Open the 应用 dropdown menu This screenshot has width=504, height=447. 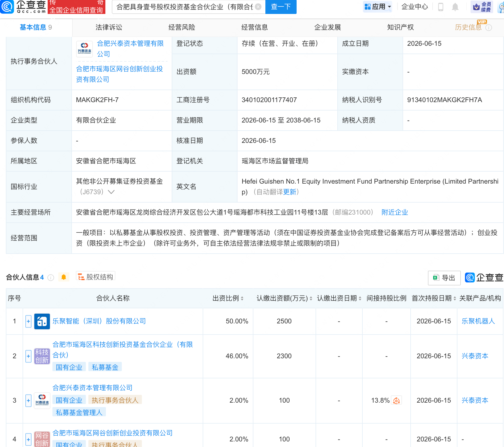(x=378, y=7)
